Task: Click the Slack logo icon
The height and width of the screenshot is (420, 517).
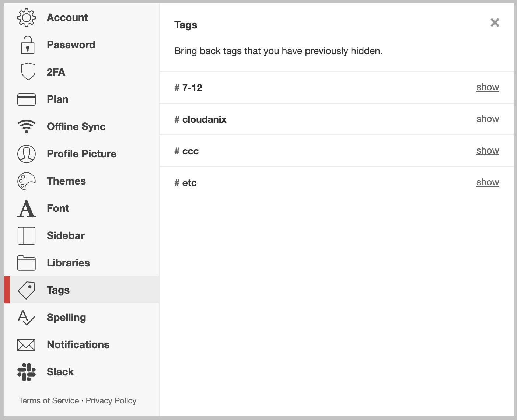Action: 27,372
